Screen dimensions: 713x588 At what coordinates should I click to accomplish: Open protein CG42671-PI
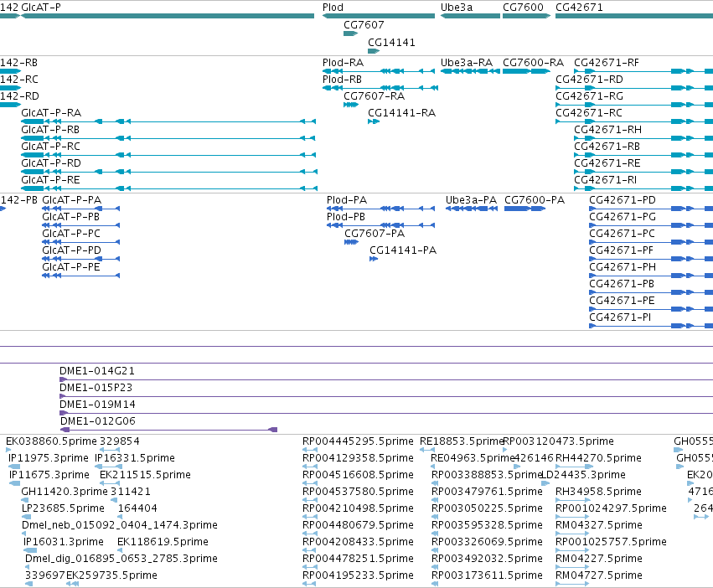(x=620, y=317)
